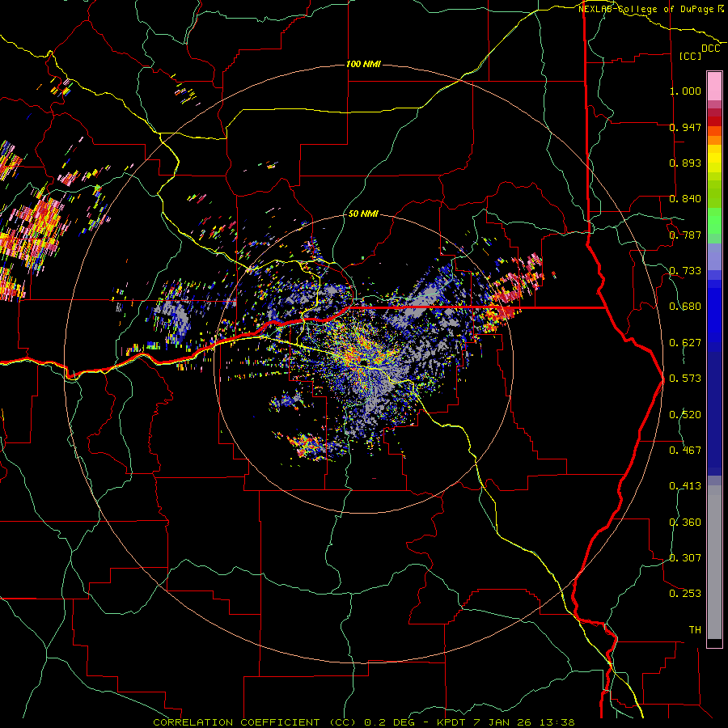Click the green segment of the color bar
Viewport: 728px width, 728px height.
pos(714,221)
